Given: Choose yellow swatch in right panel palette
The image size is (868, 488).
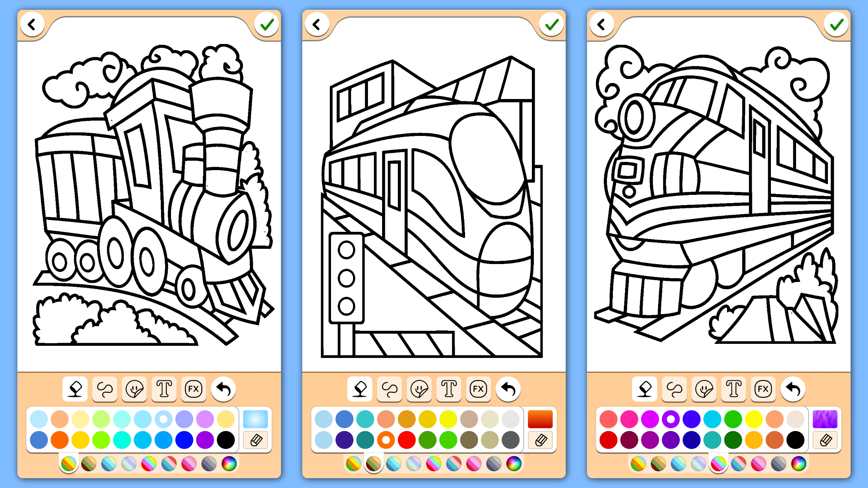Looking at the screenshot, I should [754, 419].
